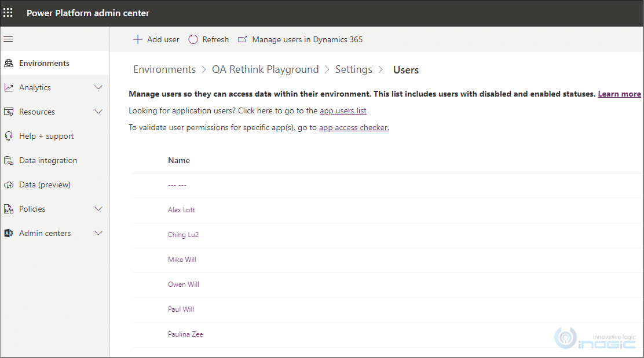
Task: Go to Settings breadcrumb
Action: [354, 69]
